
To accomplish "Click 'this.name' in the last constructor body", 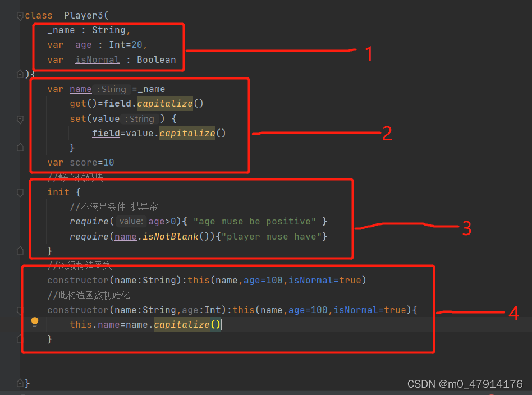I will click(x=95, y=325).
